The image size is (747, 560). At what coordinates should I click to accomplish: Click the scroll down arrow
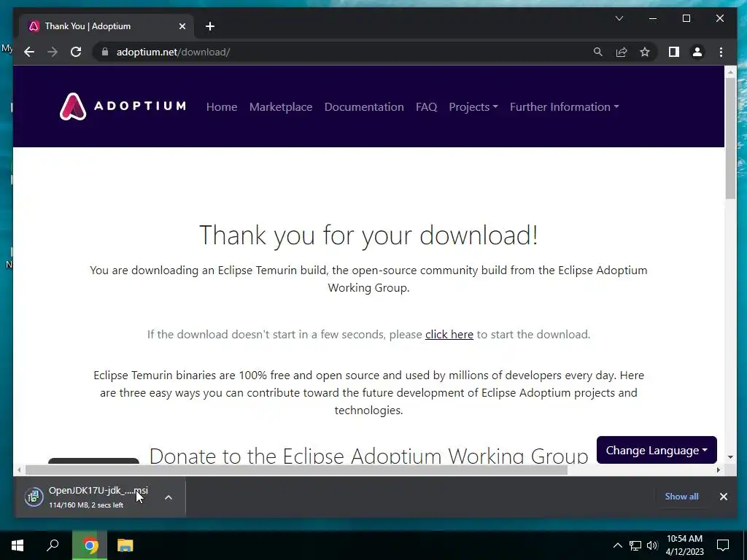[x=730, y=457]
